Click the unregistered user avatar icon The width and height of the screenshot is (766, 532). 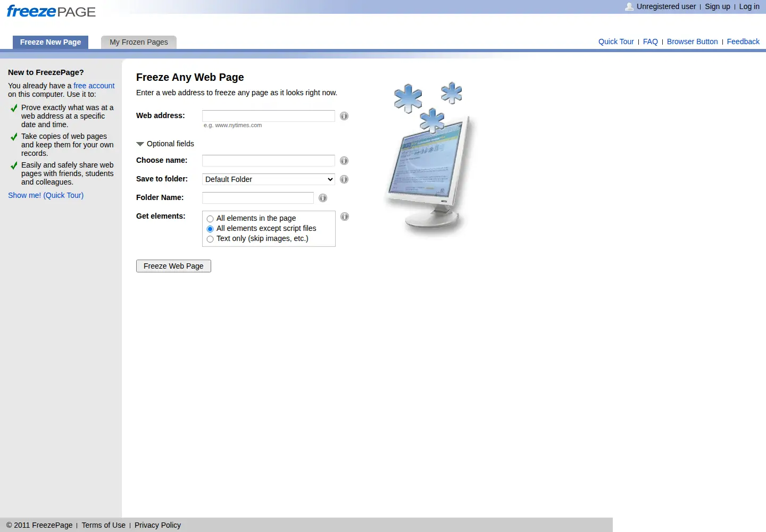[629, 6]
